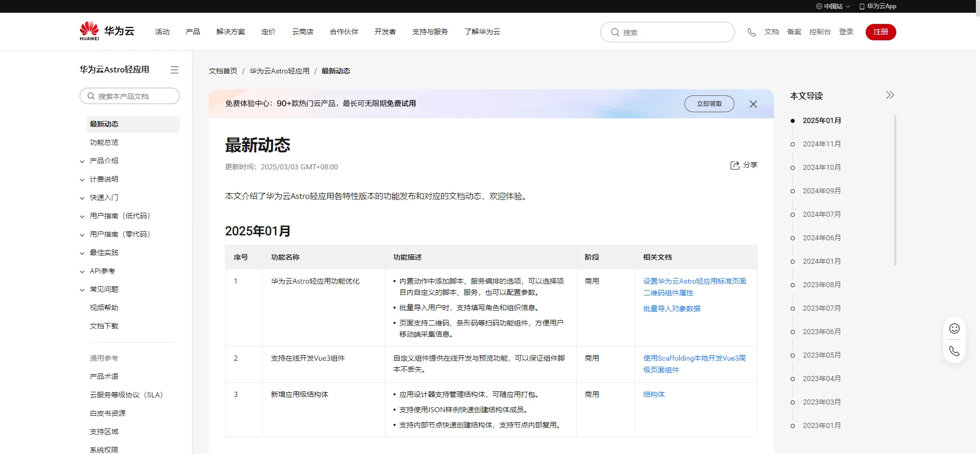This screenshot has height=454, width=980.
Task: Open the 华为云App link in top bar
Action: pyautogui.click(x=878, y=6)
